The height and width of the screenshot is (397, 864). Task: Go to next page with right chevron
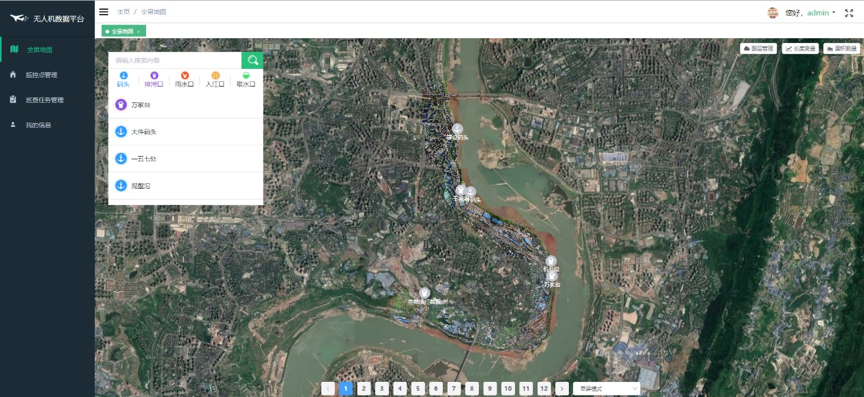click(562, 389)
